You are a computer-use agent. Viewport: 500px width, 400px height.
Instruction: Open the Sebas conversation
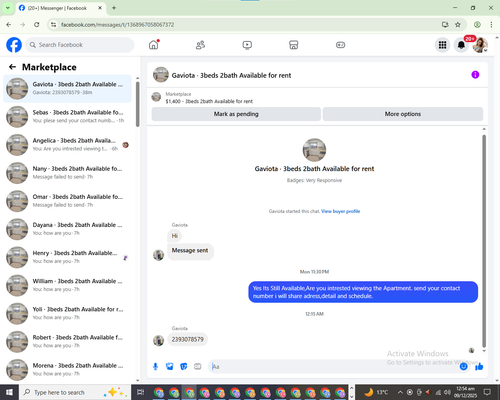click(67, 116)
